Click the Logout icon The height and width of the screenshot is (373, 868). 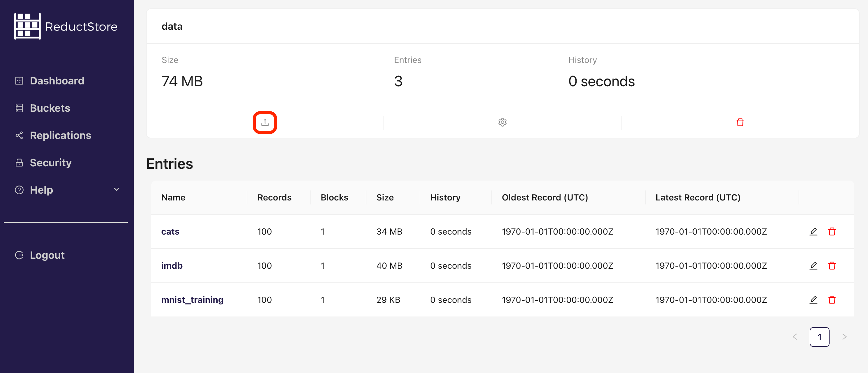(x=19, y=255)
